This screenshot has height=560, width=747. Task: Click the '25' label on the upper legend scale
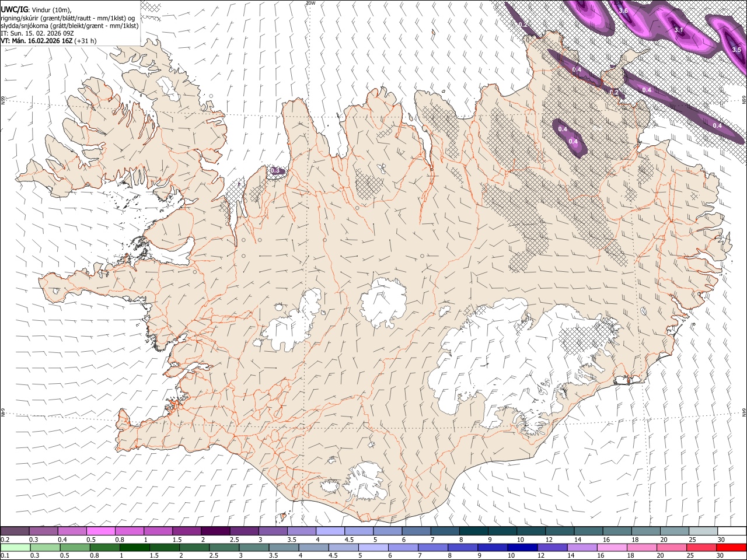(692, 540)
